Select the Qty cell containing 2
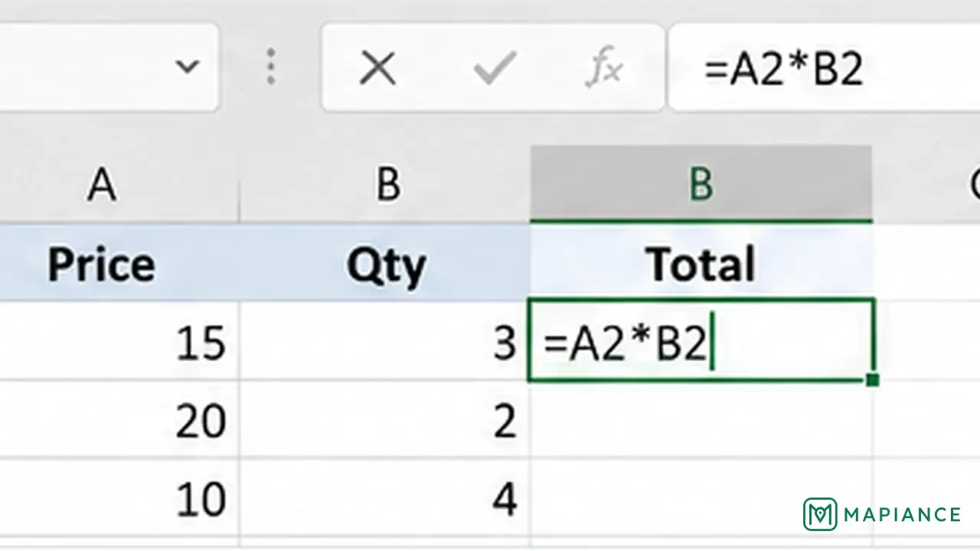This screenshot has width=980, height=551. tap(384, 419)
